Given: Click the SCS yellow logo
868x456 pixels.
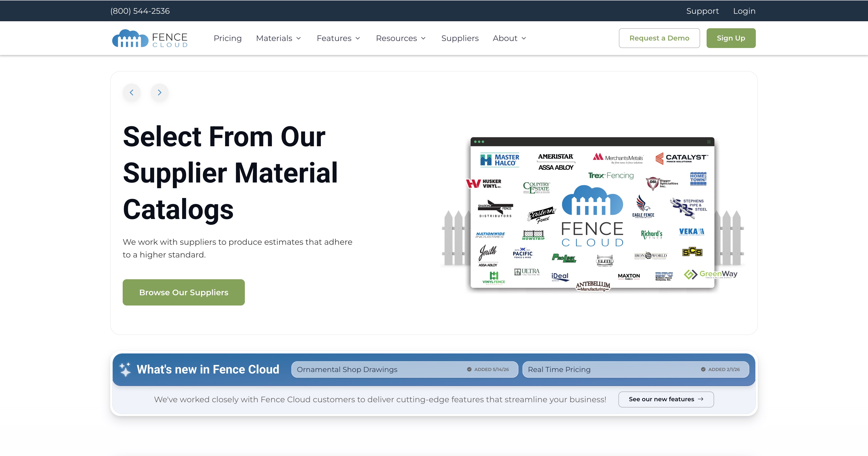Looking at the screenshot, I should coord(692,252).
